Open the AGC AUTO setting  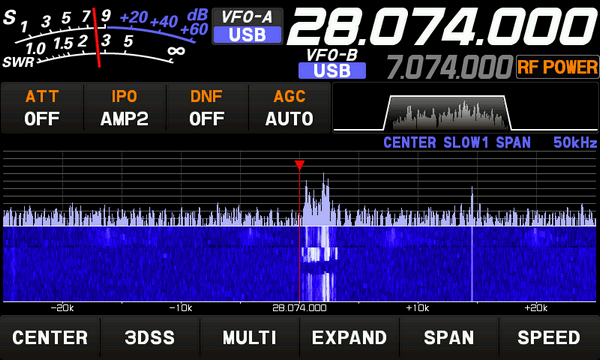coord(289,108)
